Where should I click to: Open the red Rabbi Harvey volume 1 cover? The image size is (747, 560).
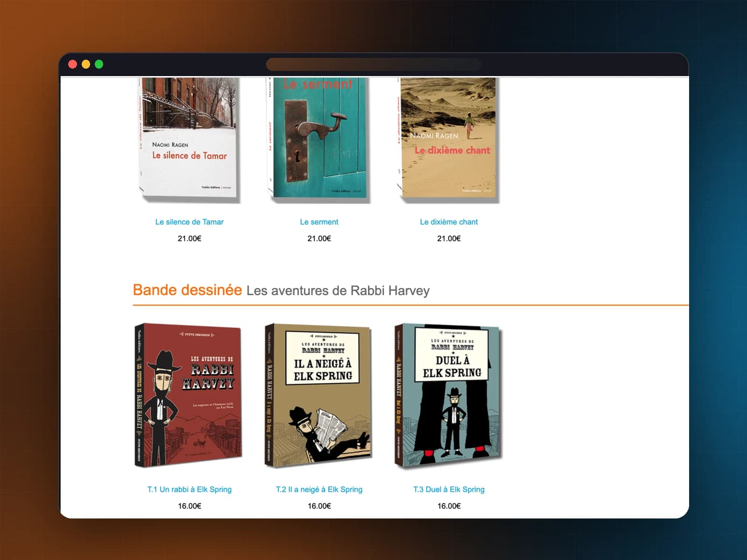click(189, 395)
